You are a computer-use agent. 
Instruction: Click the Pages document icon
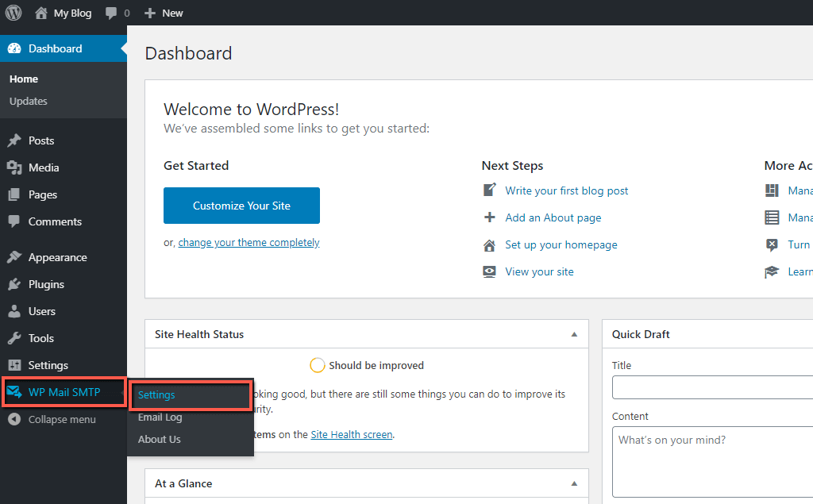[x=14, y=194]
